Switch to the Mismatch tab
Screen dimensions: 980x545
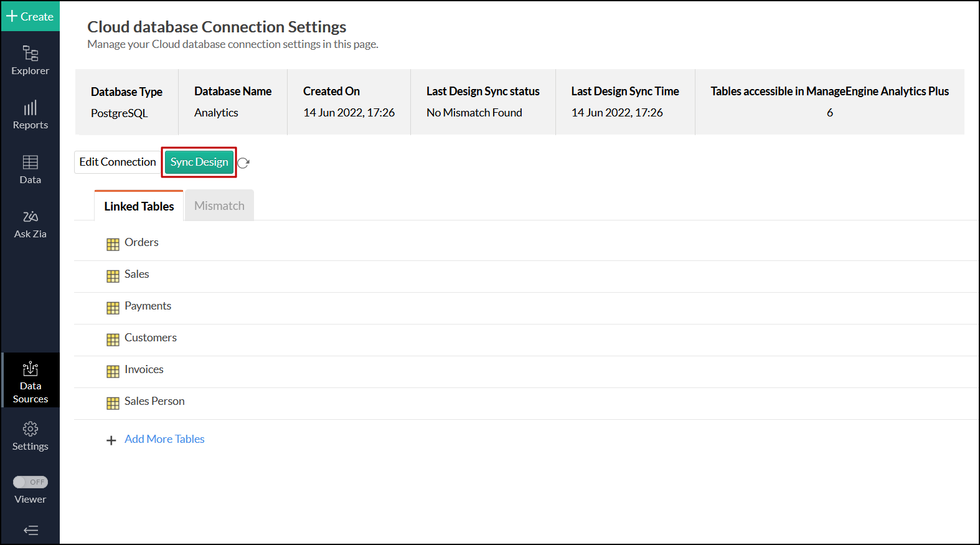coord(219,206)
